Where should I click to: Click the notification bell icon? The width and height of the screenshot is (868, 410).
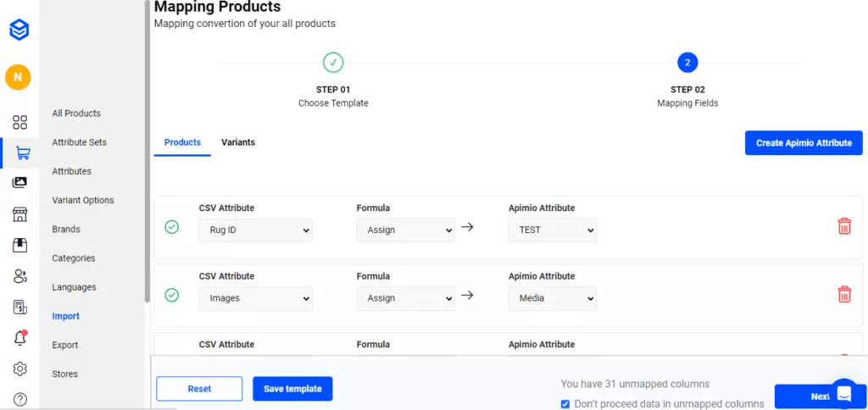(x=20, y=338)
